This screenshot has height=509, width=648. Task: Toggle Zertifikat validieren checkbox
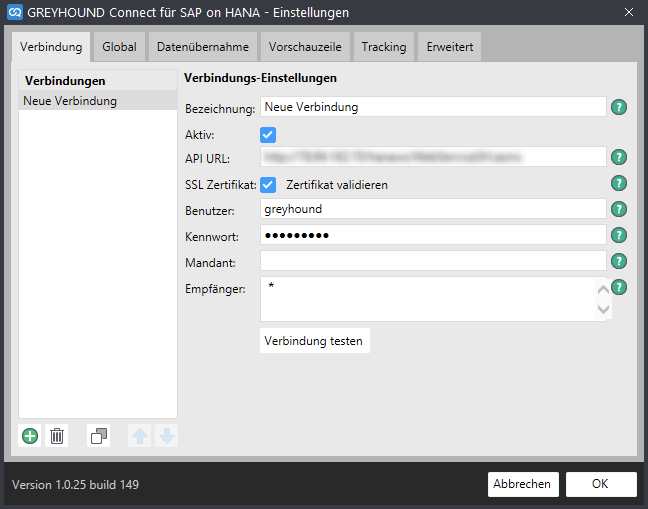pyautogui.click(x=268, y=185)
